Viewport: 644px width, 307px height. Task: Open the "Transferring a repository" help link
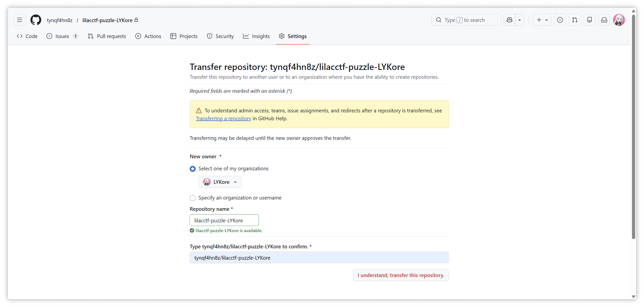coord(223,119)
